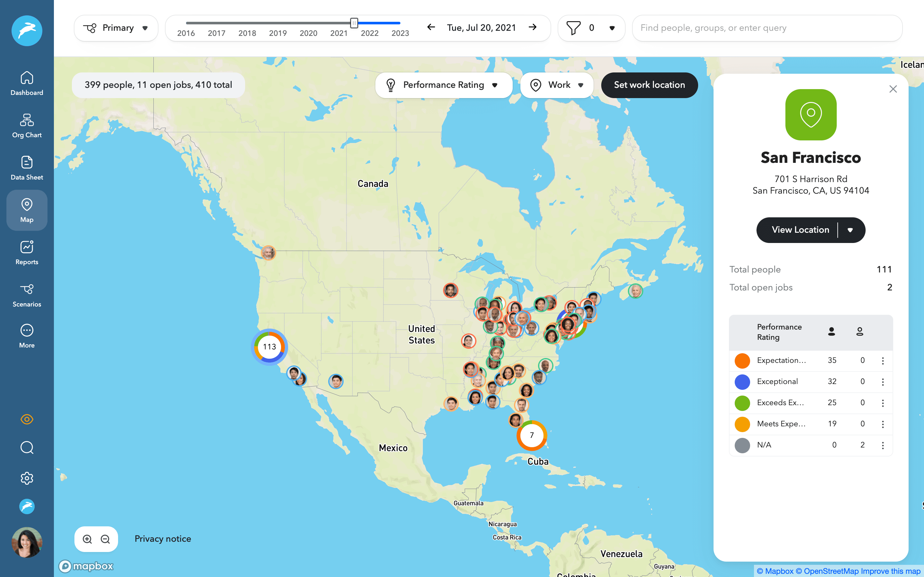Open the Data Sheet view
This screenshot has height=577, width=924.
pyautogui.click(x=27, y=168)
